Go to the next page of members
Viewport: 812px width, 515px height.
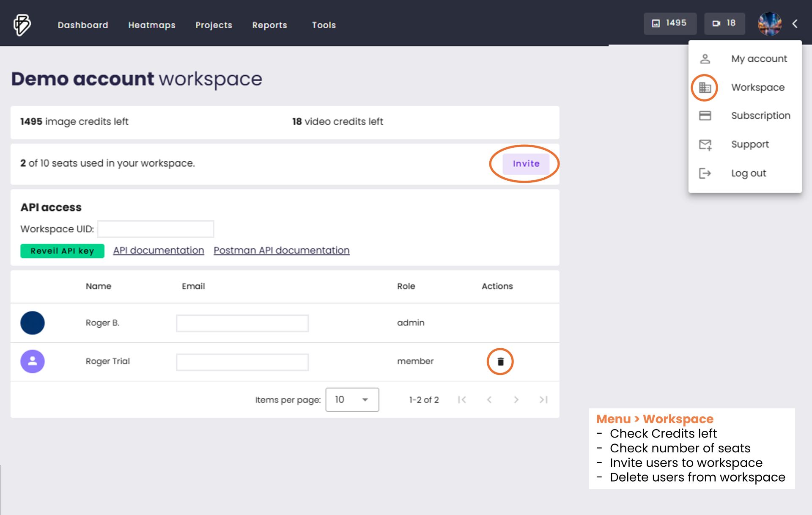click(x=516, y=399)
